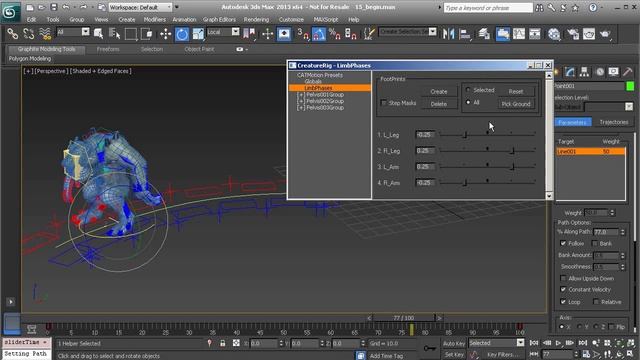The width and height of the screenshot is (640, 360).
Task: Open the Animation menu
Action: (x=184, y=20)
